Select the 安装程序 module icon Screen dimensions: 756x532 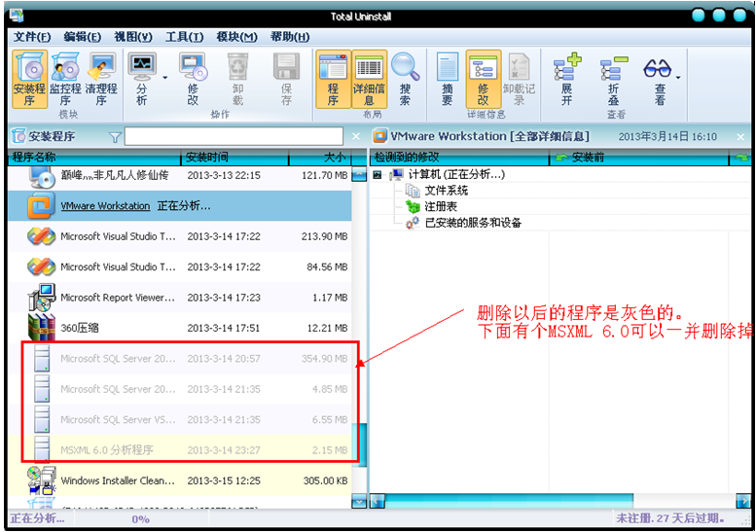[x=29, y=79]
